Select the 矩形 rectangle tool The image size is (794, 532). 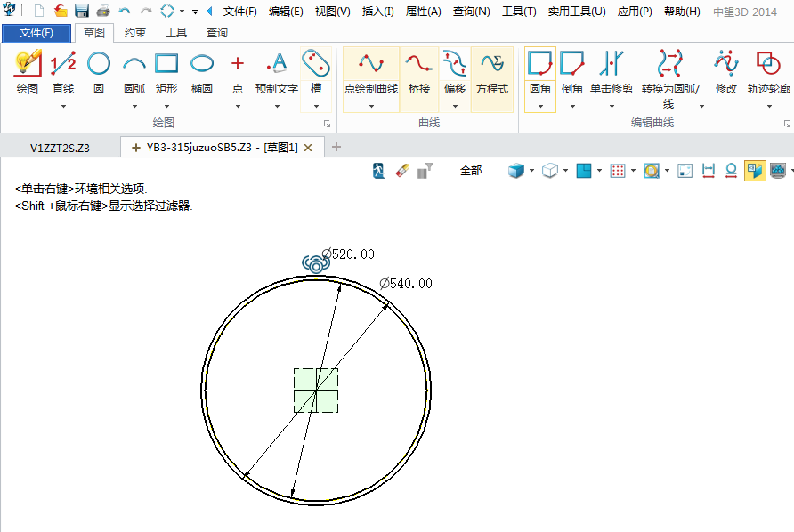point(166,73)
